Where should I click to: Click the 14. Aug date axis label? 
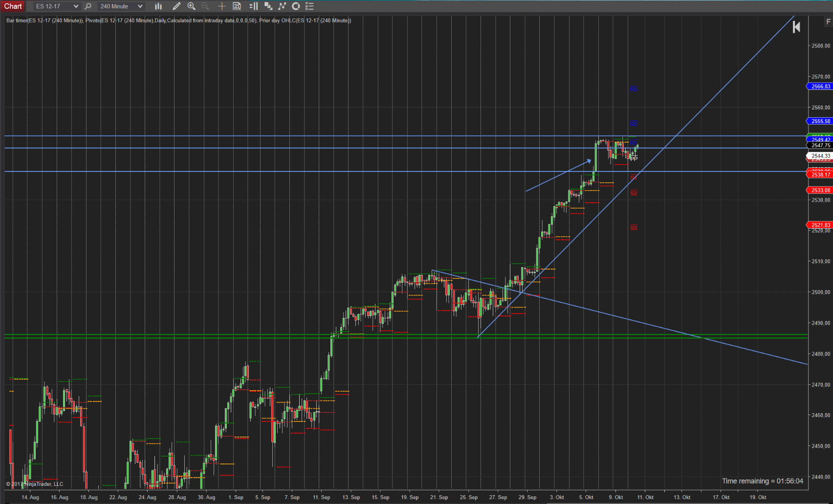click(x=30, y=497)
